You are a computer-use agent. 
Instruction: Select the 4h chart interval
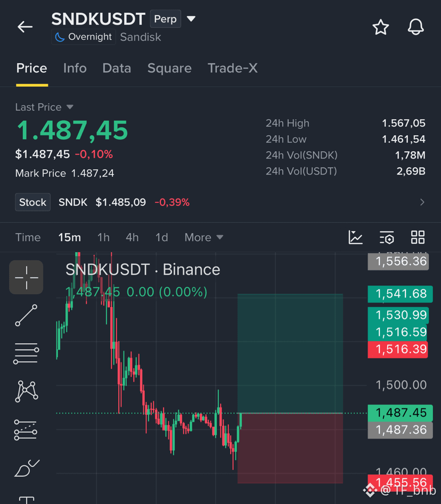(x=132, y=237)
